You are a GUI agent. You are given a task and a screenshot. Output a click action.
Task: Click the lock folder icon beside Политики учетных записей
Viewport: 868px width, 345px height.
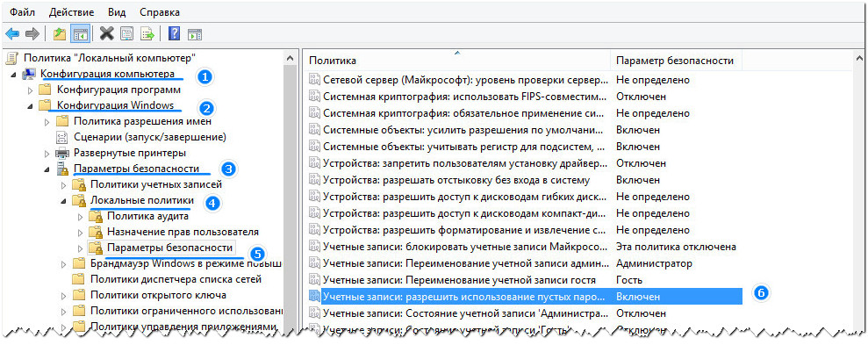(x=79, y=184)
